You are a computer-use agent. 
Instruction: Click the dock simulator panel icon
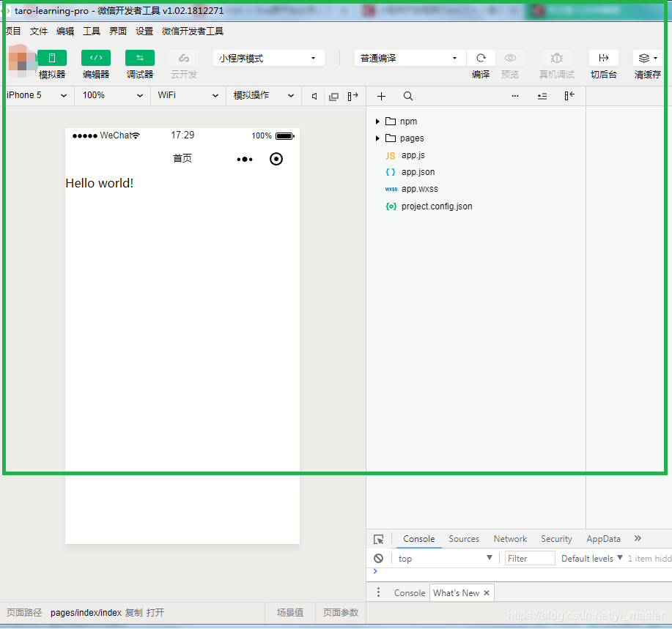[352, 96]
